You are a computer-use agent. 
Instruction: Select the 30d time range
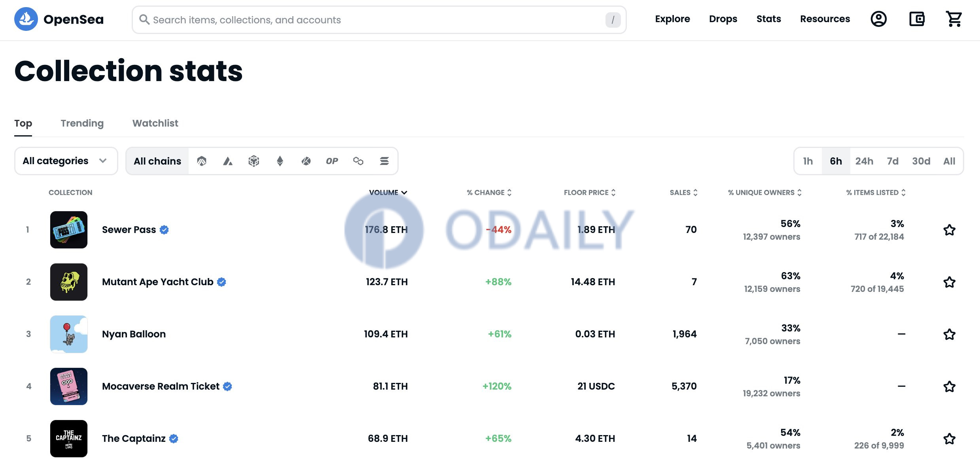coord(921,161)
